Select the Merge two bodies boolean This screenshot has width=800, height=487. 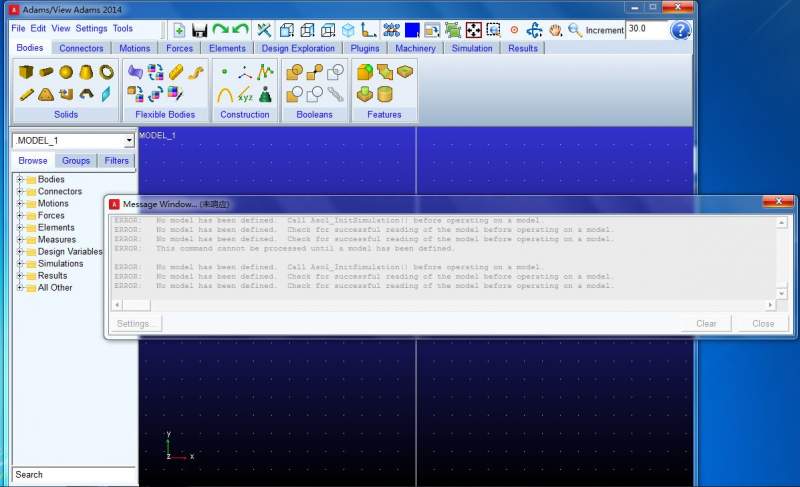click(x=315, y=72)
